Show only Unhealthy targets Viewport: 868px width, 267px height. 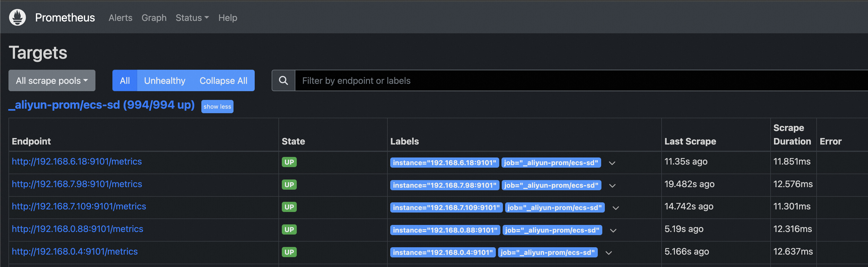point(164,80)
